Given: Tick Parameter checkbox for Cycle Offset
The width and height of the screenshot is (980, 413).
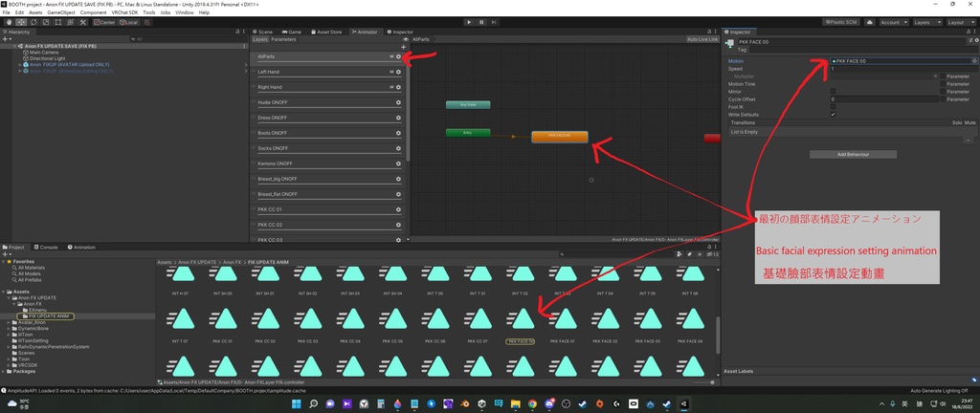Looking at the screenshot, I should pyautogui.click(x=943, y=99).
